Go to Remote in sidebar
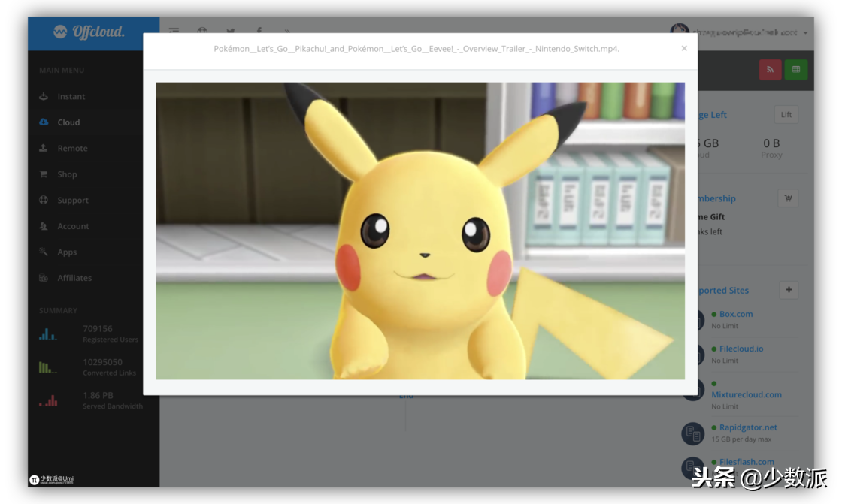The height and width of the screenshot is (504, 842). click(x=72, y=149)
